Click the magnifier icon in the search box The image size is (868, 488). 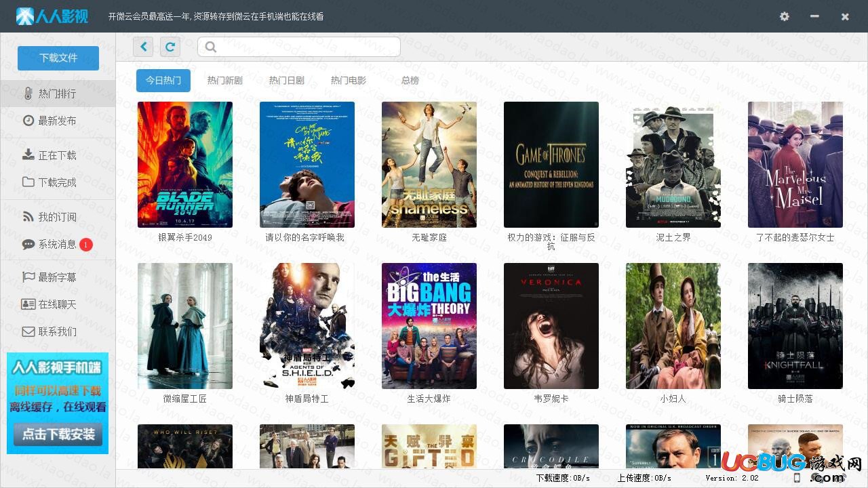(x=211, y=47)
